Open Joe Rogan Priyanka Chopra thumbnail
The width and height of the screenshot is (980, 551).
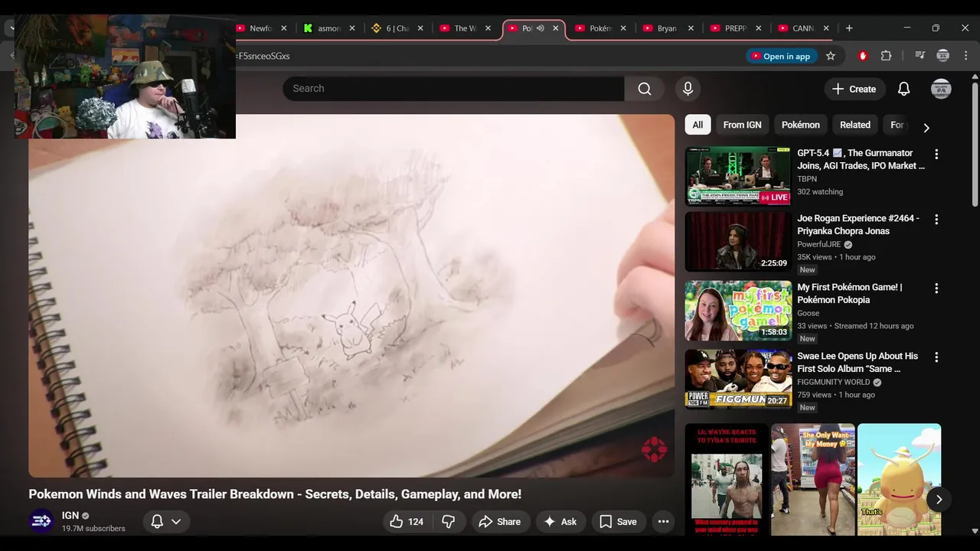[x=738, y=242]
